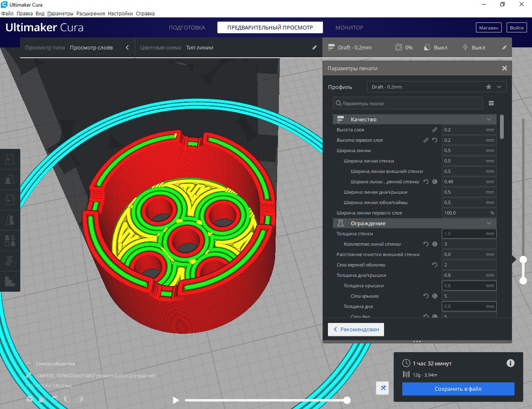Open the Draft - 0.2mm print settings header
Viewport: 532px width, 409px height.
point(417,47)
